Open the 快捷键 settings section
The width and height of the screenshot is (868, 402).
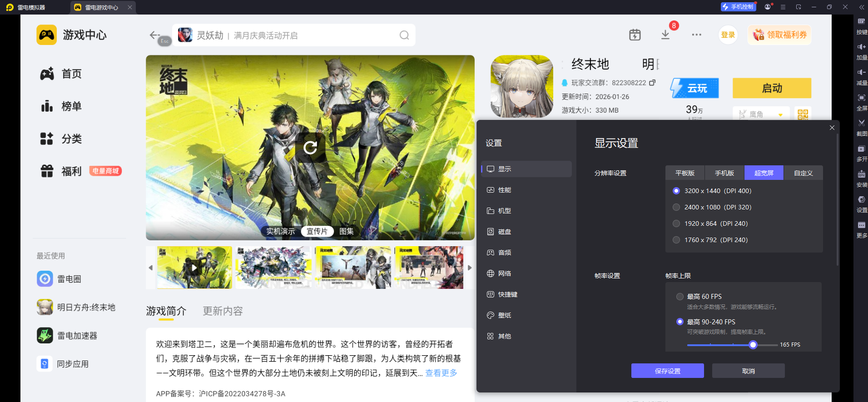click(526, 294)
